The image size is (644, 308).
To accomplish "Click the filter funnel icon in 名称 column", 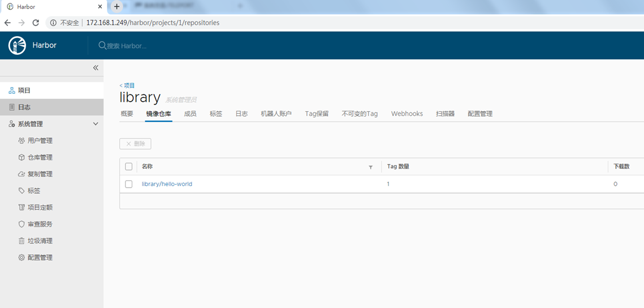I will (x=370, y=167).
